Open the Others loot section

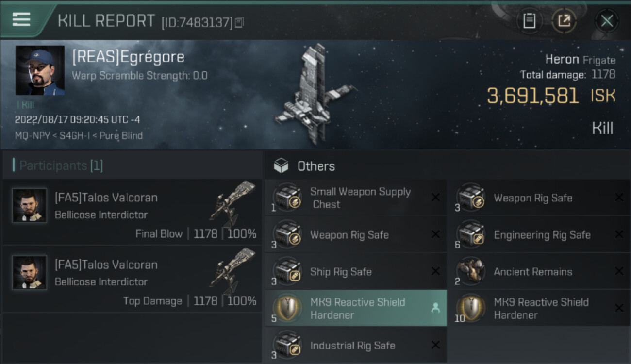tap(315, 166)
